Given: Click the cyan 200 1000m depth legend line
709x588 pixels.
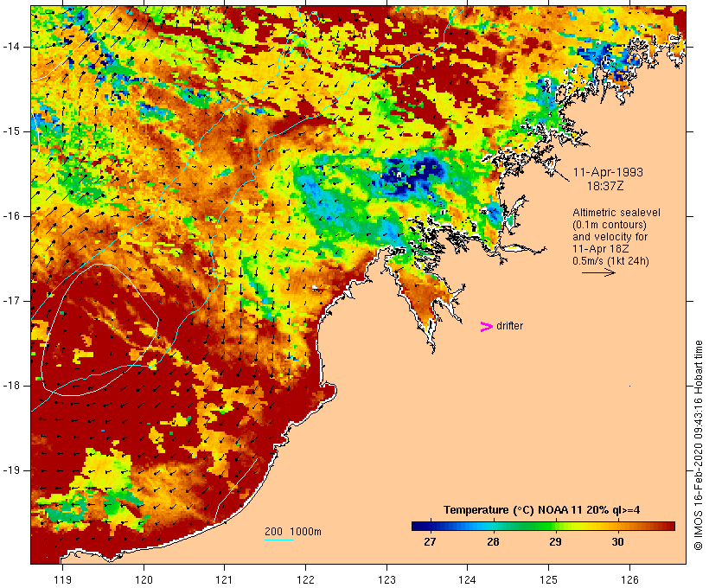Looking at the screenshot, I should pos(279,540).
